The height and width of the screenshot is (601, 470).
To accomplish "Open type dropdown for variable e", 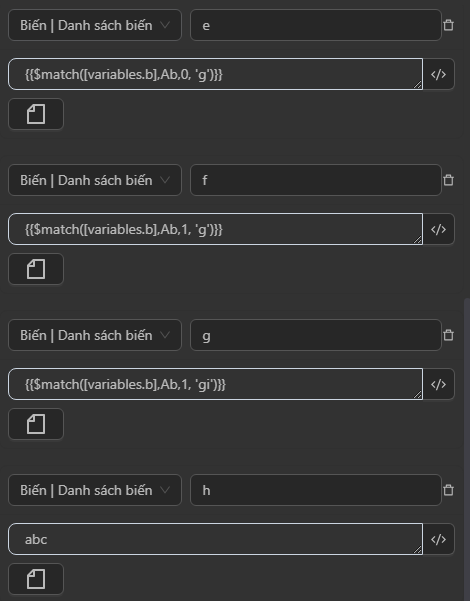I will coord(95,25).
